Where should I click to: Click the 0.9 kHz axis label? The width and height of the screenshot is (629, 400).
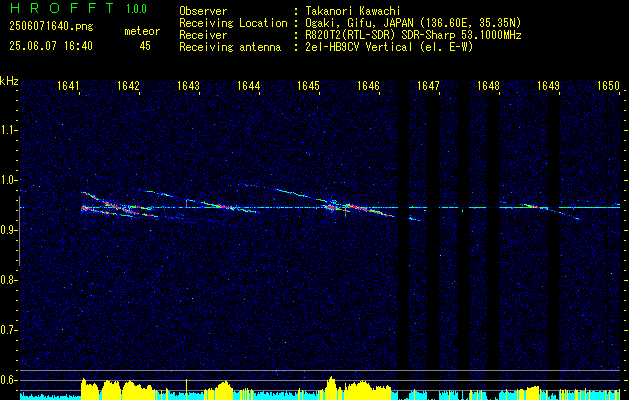8,230
